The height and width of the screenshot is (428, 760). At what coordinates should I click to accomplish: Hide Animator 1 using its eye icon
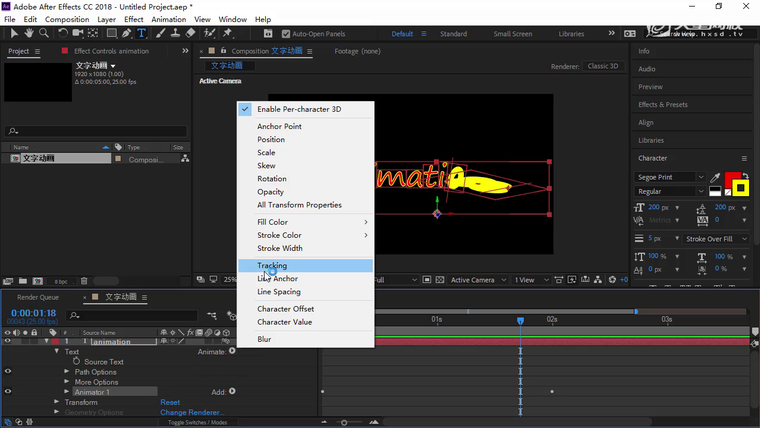pyautogui.click(x=8, y=392)
